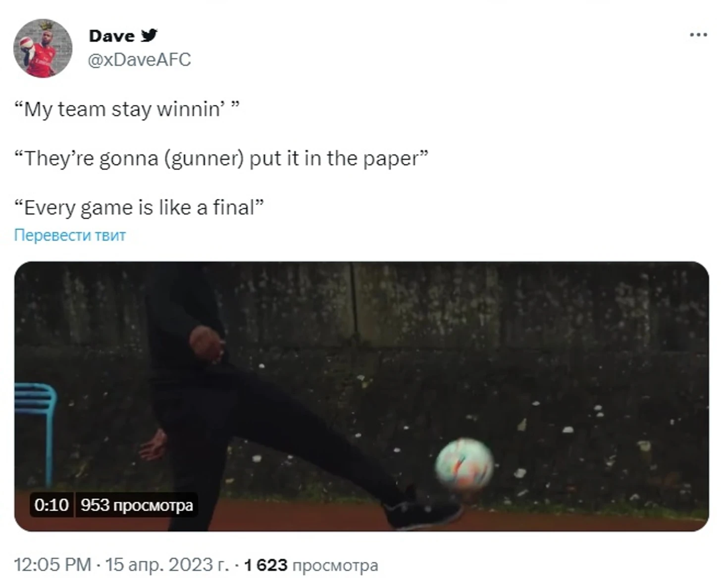Open the 12:05 PM timestamp link

[x=52, y=565]
